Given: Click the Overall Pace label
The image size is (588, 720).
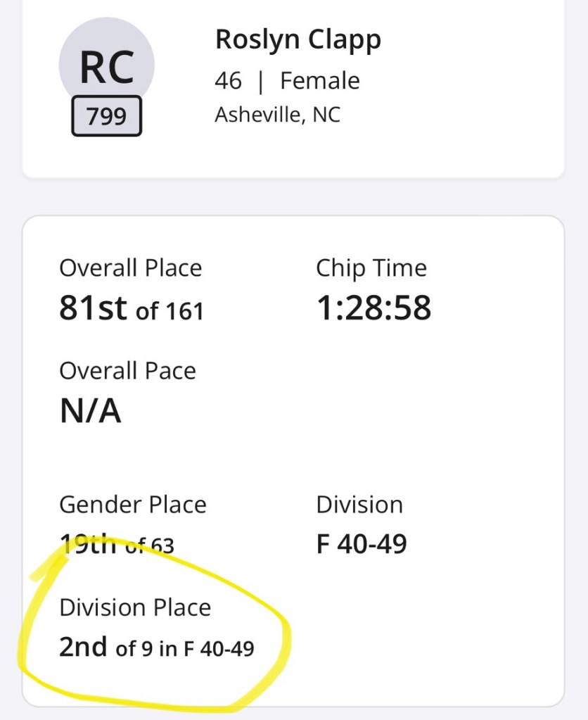Looking at the screenshot, I should pyautogui.click(x=127, y=371).
